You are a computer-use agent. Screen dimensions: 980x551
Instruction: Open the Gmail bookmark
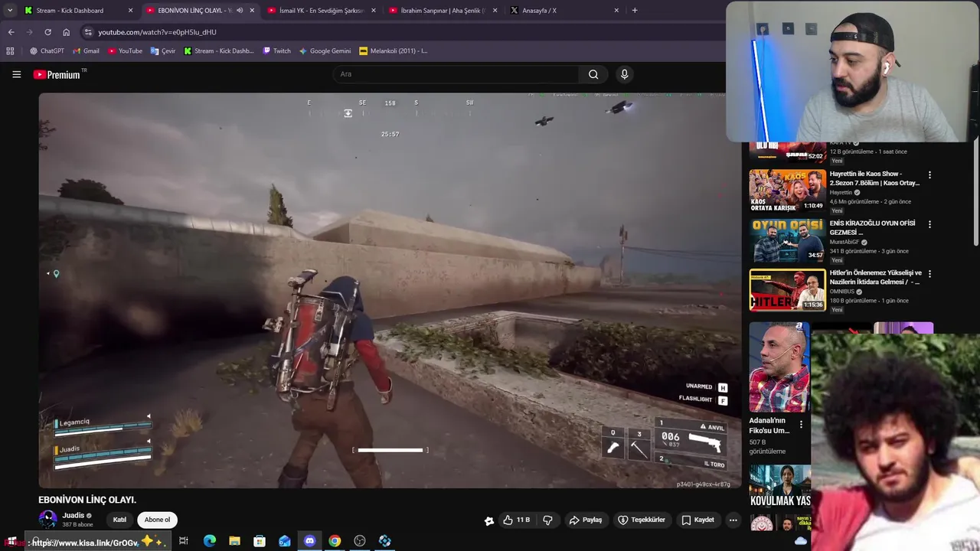click(x=86, y=51)
